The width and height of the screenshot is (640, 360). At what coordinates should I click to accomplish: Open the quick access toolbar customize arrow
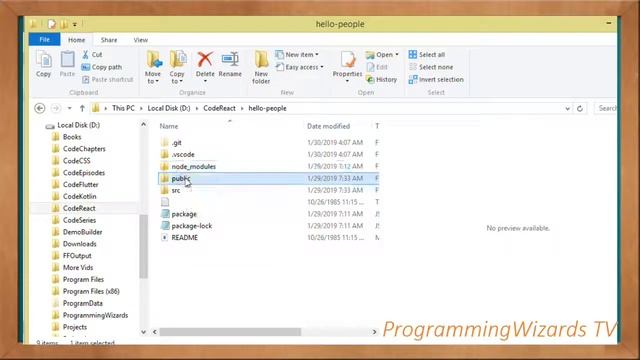tap(75, 24)
